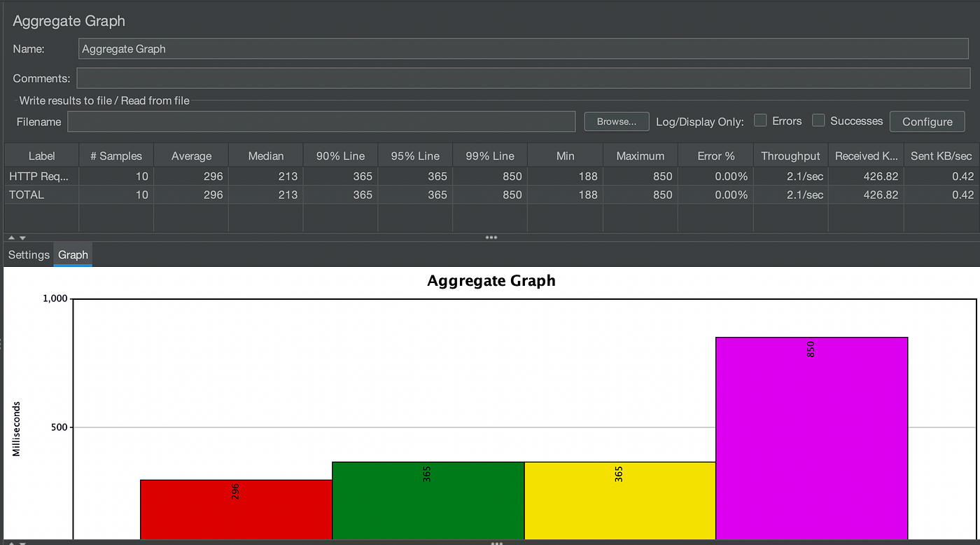Sort by the 90% Line column header
The width and height of the screenshot is (980, 545).
pos(340,156)
